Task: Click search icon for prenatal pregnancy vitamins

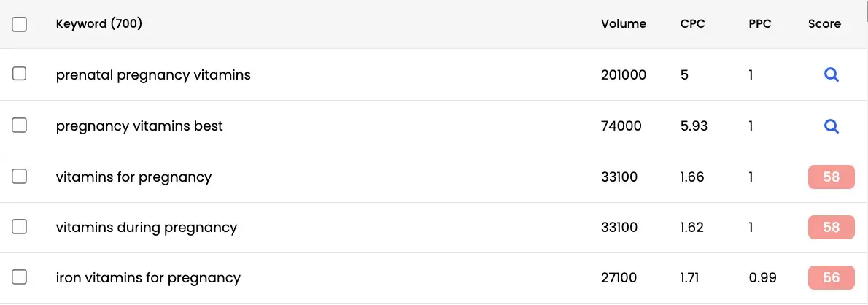Action: (831, 75)
